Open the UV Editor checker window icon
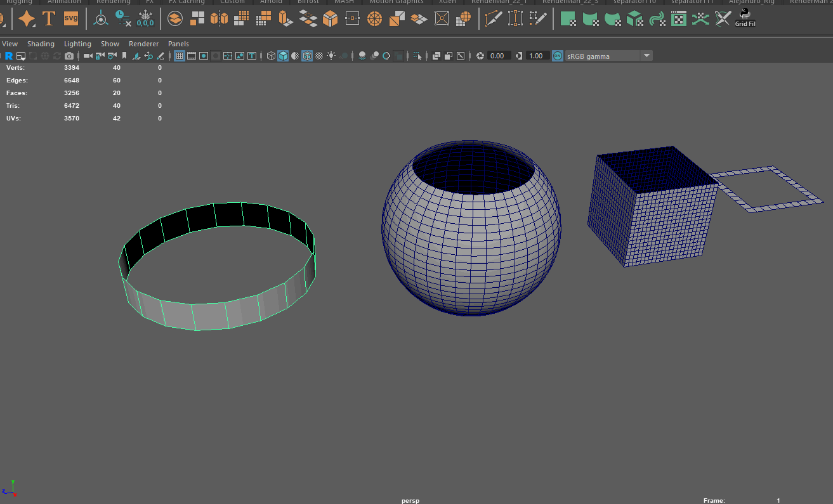 click(x=679, y=18)
